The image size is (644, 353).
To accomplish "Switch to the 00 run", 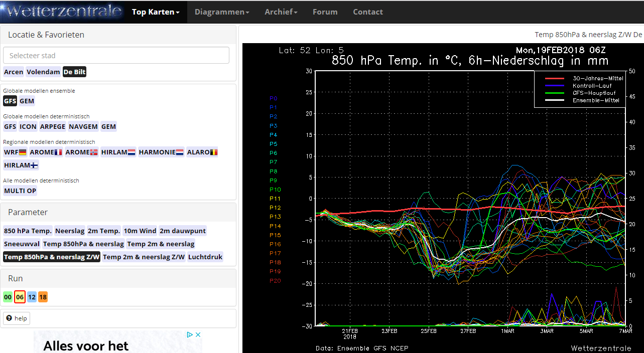I will point(8,297).
